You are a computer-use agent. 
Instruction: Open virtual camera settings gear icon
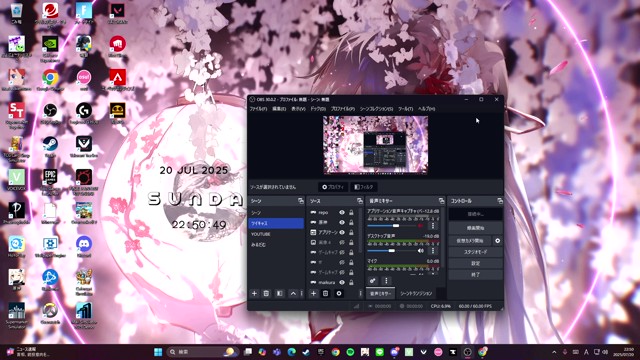pos(498,241)
